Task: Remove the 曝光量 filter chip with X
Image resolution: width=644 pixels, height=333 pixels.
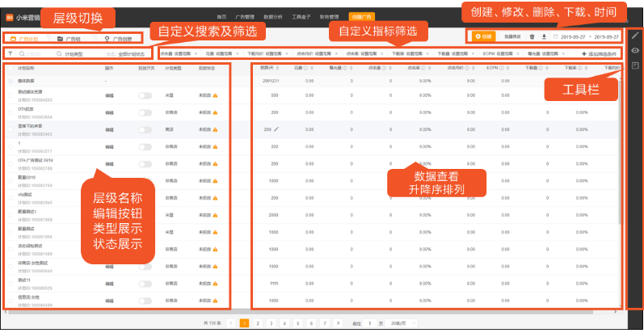Action: click(x=563, y=53)
